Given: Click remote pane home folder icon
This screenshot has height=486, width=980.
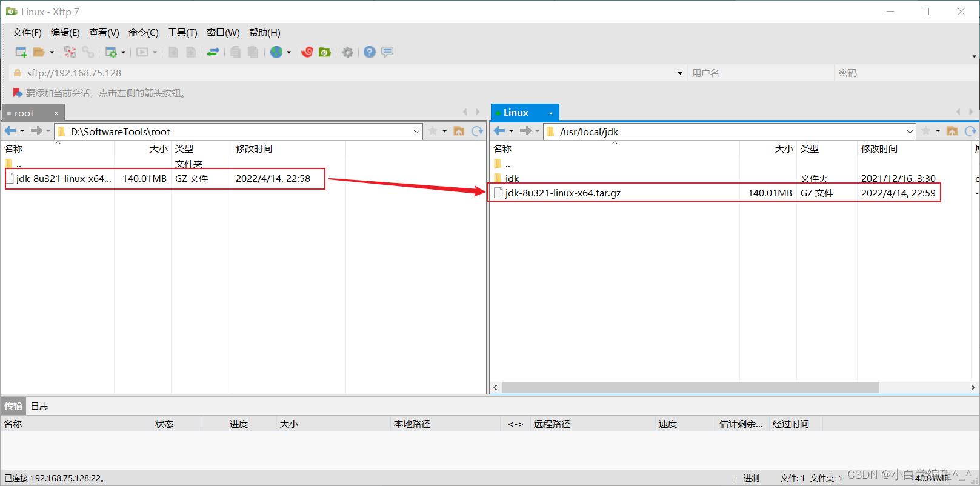Looking at the screenshot, I should (x=952, y=131).
